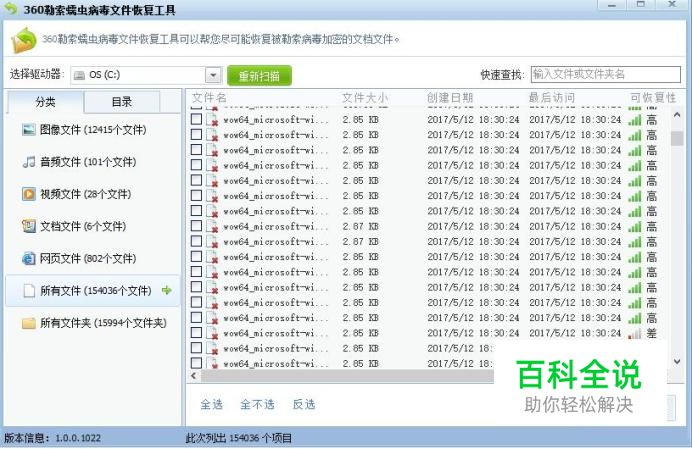Click the 此次列出 154036 个项目 status text
Screen dimensions: 692x449
239,438
